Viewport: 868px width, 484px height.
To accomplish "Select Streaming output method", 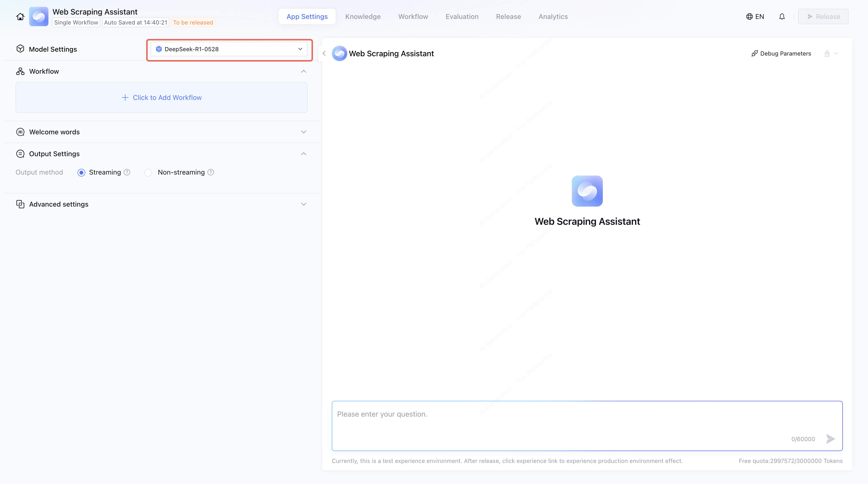I will tap(81, 173).
